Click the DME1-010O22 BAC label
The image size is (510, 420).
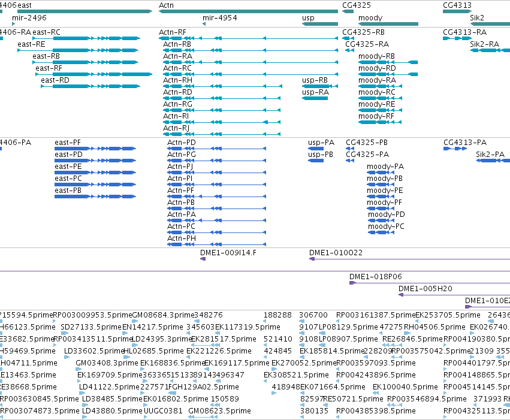click(x=336, y=253)
